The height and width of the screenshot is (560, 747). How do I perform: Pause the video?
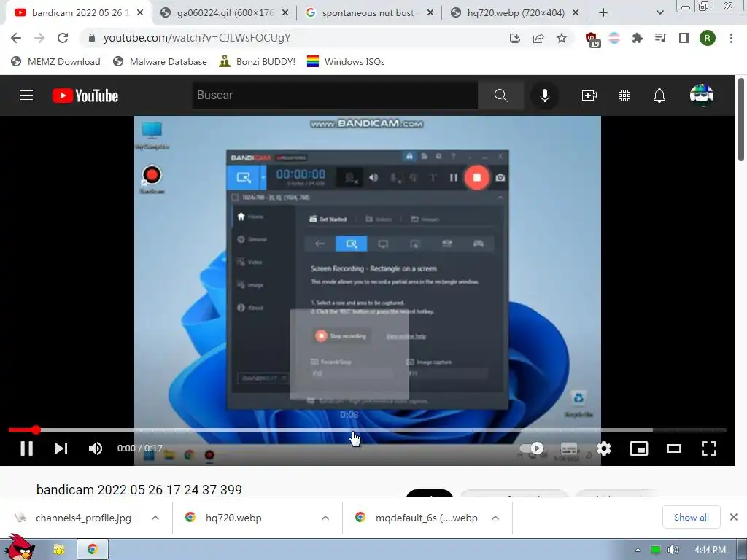[27, 448]
